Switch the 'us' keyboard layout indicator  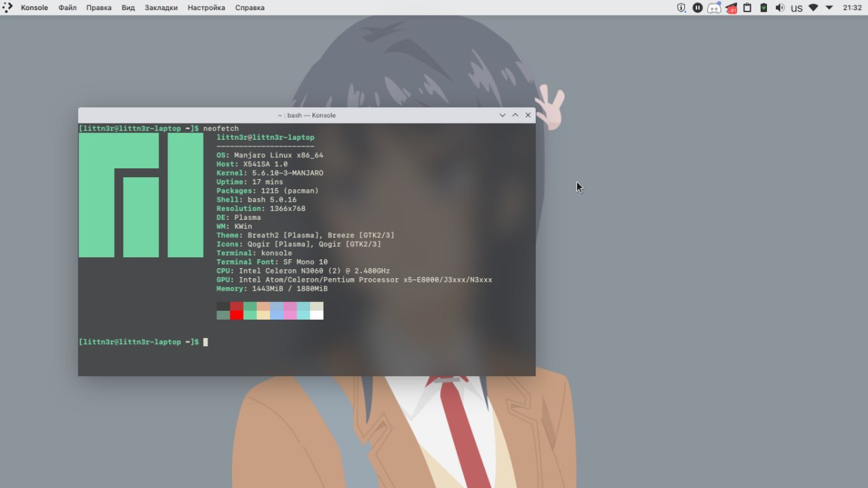pos(797,9)
